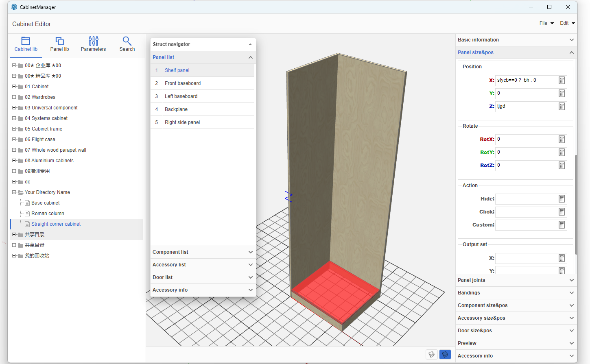Collapse the Struct navigator panel

(x=250, y=44)
